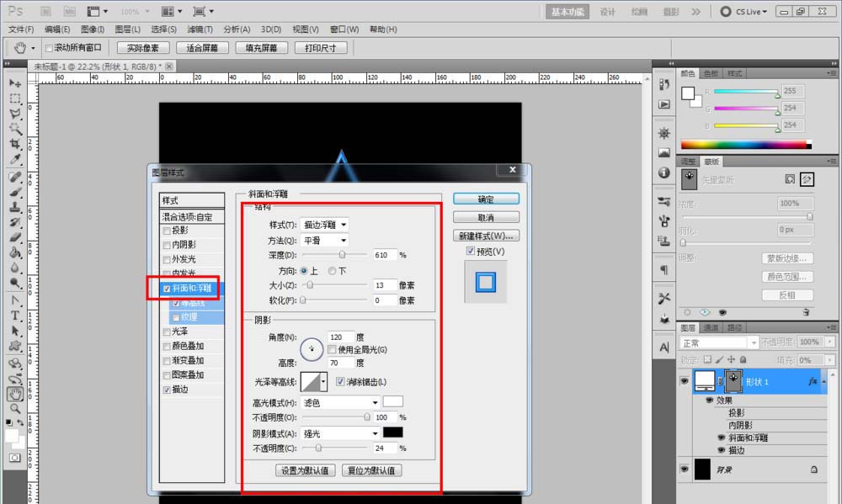Click the Add layer style fx icon
The height and width of the screenshot is (504, 842).
(813, 380)
